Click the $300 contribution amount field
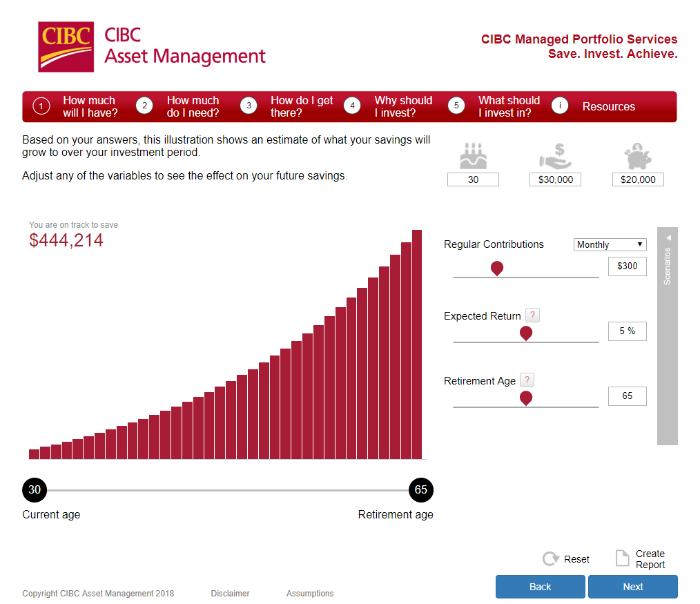700x604 pixels. click(x=628, y=266)
